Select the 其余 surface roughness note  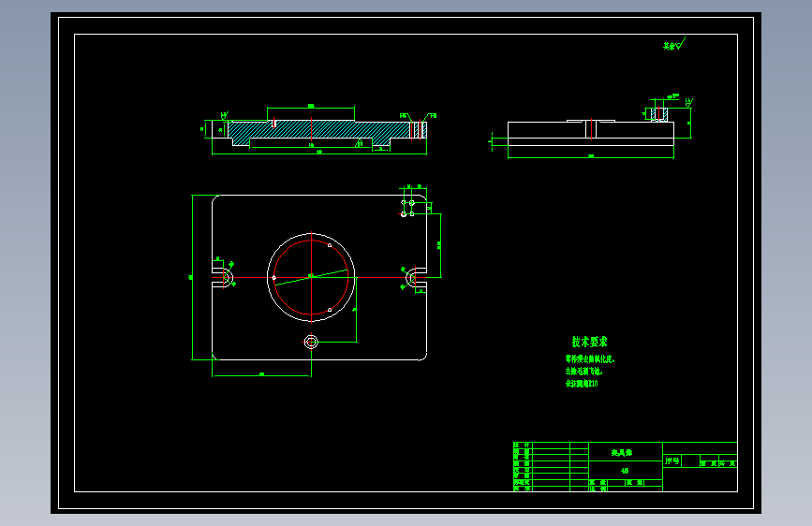point(674,45)
